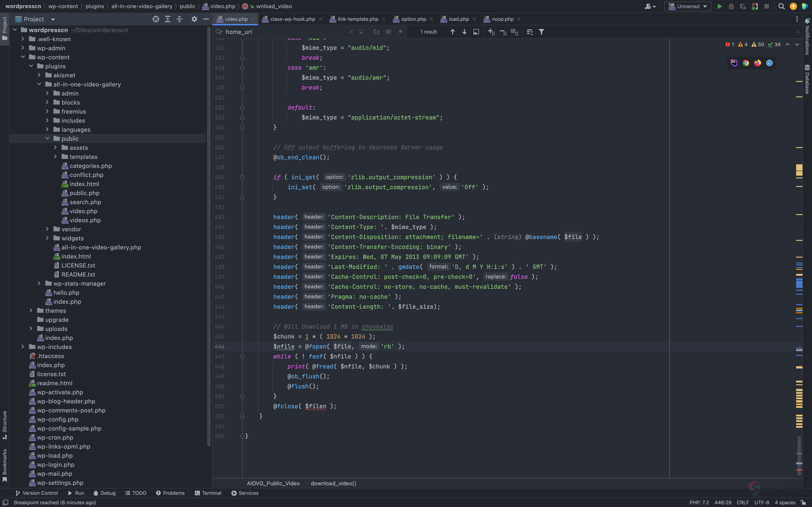The height and width of the screenshot is (507, 812).
Task: Open the Unnamed run configuration dropdown
Action: coord(688,6)
